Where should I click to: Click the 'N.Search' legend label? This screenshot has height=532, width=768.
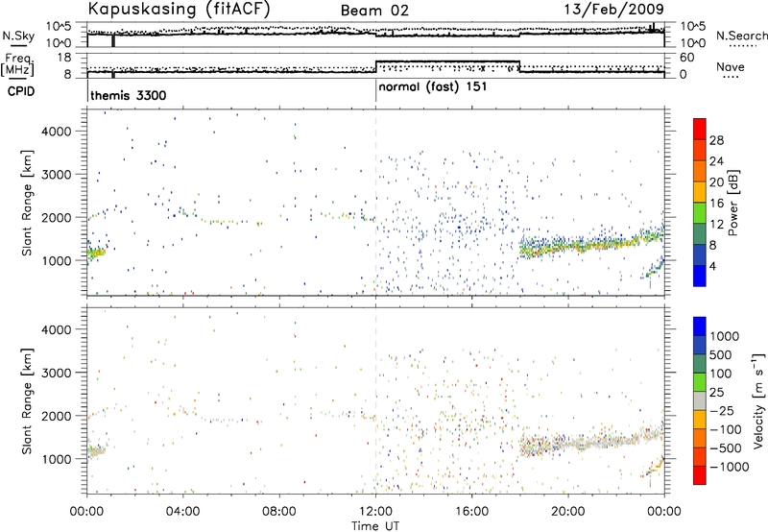tap(742, 36)
